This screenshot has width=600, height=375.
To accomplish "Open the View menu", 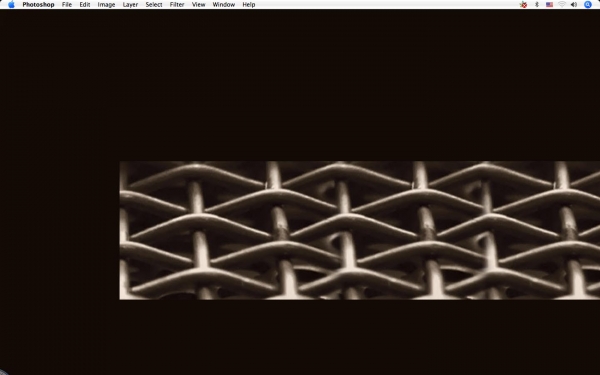I will [198, 5].
